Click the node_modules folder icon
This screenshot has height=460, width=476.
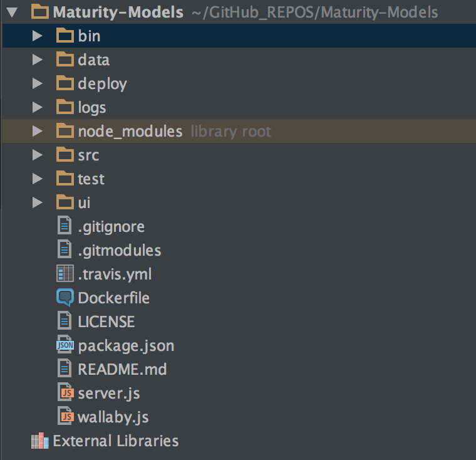(65, 131)
